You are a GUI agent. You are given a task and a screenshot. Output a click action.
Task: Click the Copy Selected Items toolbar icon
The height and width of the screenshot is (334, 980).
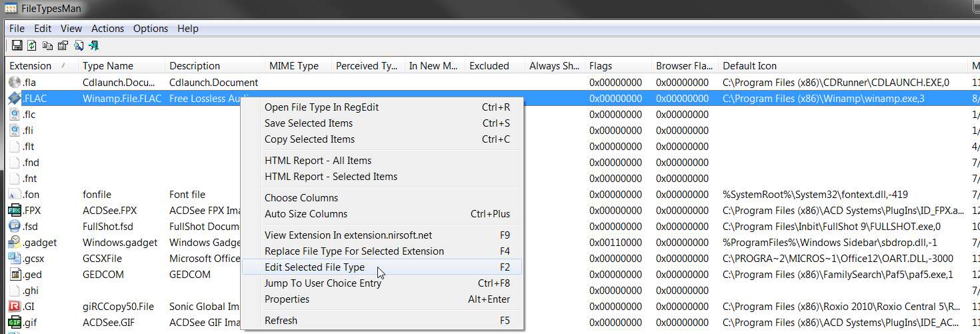tap(47, 46)
